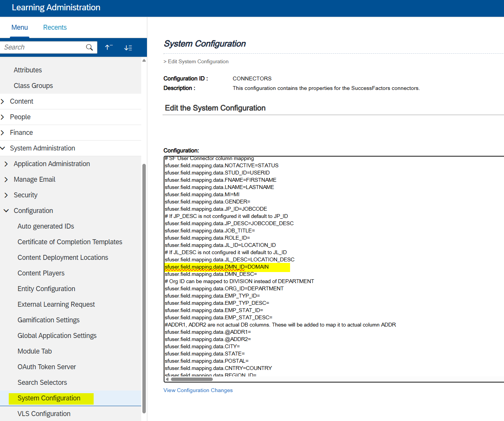This screenshot has width=504, height=421.
Task: Switch to the Recents tab
Action: point(55,27)
